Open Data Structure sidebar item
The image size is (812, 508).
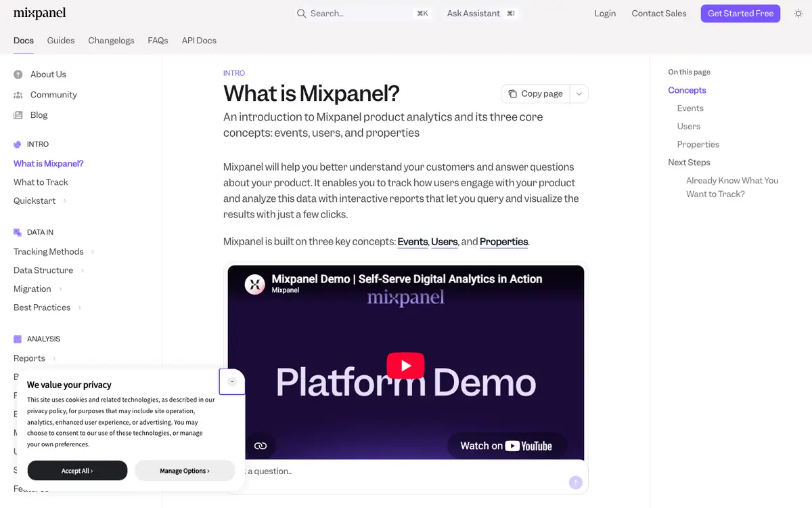click(x=43, y=270)
